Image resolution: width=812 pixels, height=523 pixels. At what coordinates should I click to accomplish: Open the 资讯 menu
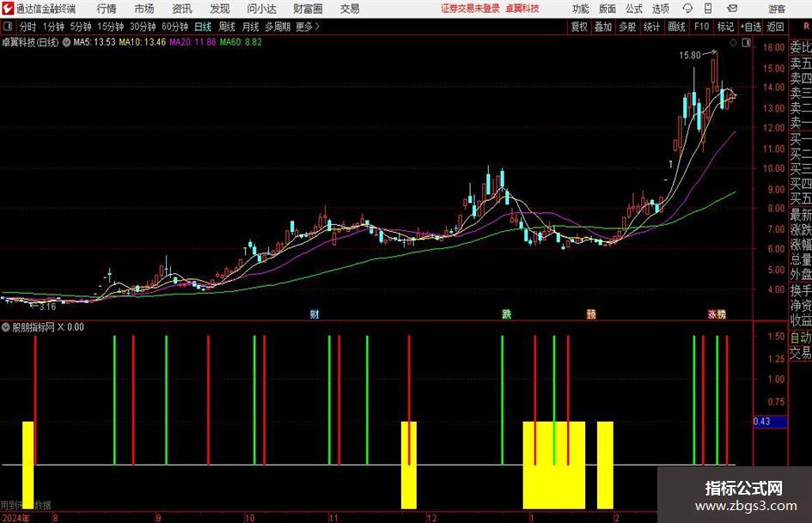[x=182, y=9]
